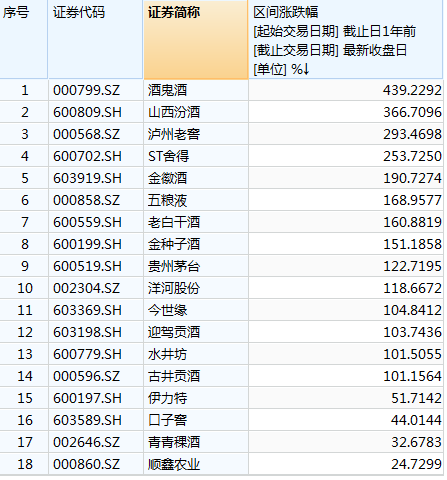
Task: Click value 44.0144
Action: coord(416,420)
